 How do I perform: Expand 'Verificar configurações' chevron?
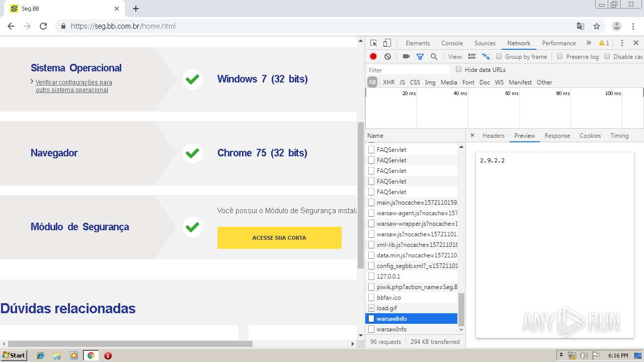coord(32,81)
